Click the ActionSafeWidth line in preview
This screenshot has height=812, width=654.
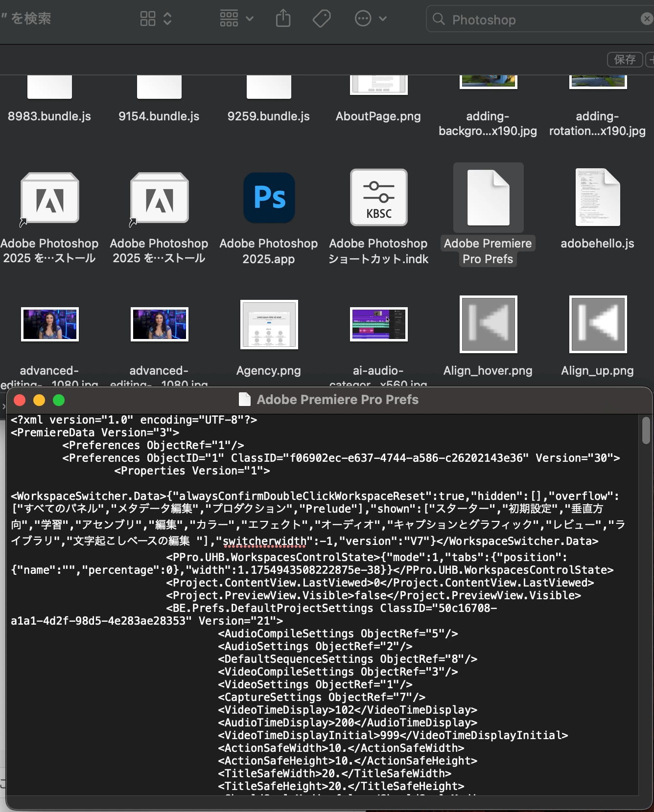(341, 748)
